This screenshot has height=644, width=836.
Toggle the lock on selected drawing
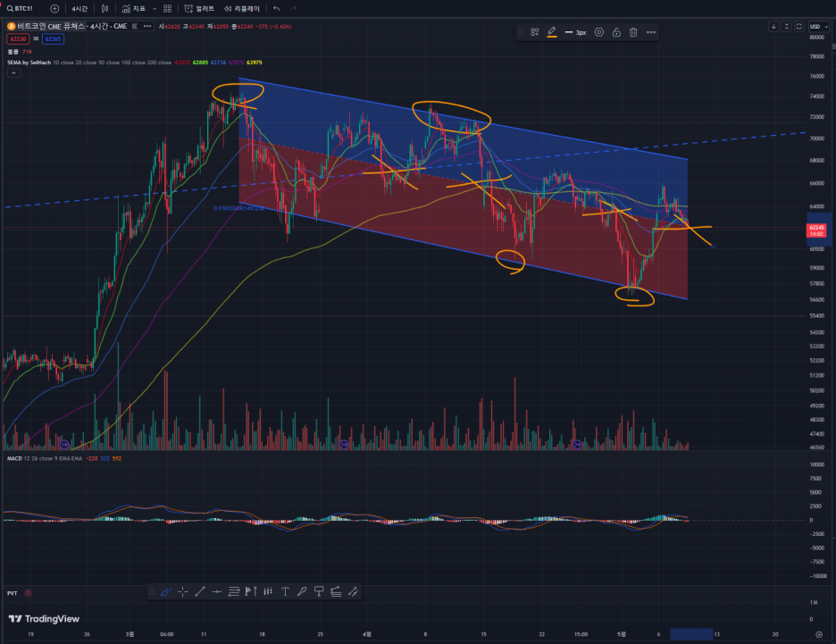tap(616, 32)
